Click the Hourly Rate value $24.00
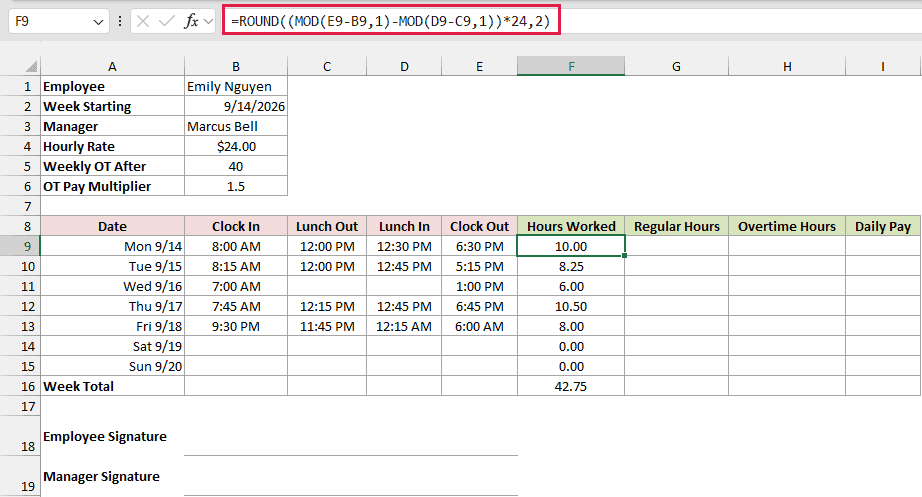The width and height of the screenshot is (922, 497). (x=236, y=146)
